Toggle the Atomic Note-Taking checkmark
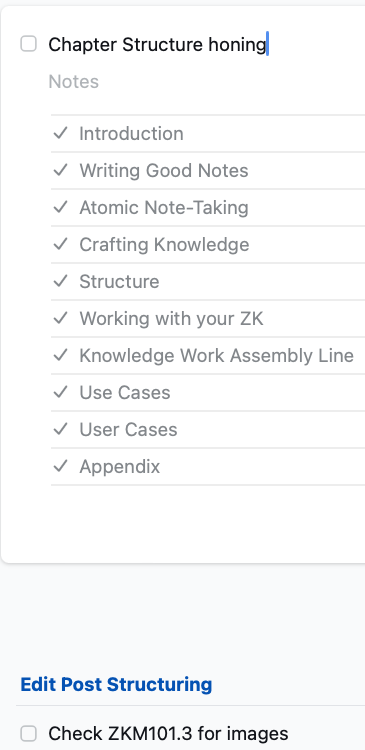Viewport: 365px width, 750px height. point(61,207)
